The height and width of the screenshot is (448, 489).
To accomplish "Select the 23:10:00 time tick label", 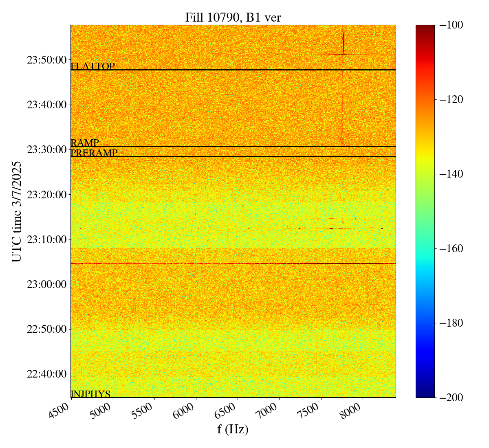I will pos(46,239).
